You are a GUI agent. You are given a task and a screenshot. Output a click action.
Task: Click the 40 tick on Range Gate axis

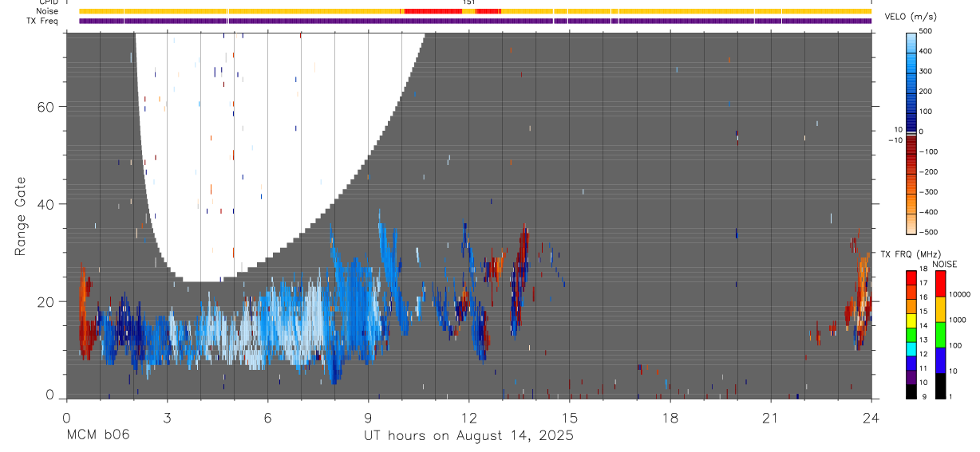click(x=45, y=204)
